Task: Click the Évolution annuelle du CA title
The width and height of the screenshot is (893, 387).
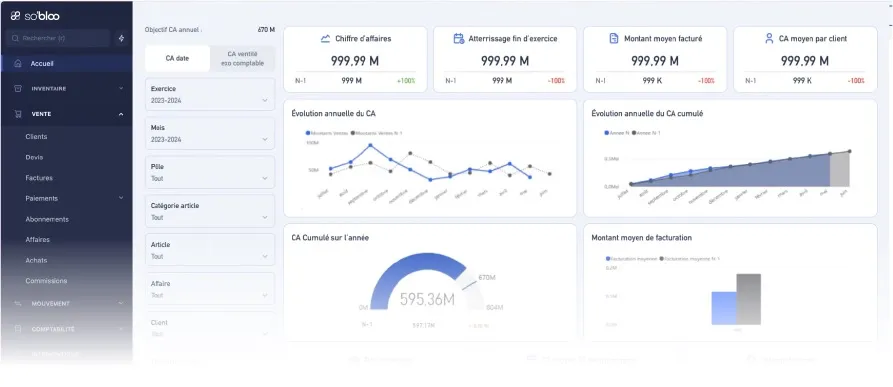Action: coord(333,113)
